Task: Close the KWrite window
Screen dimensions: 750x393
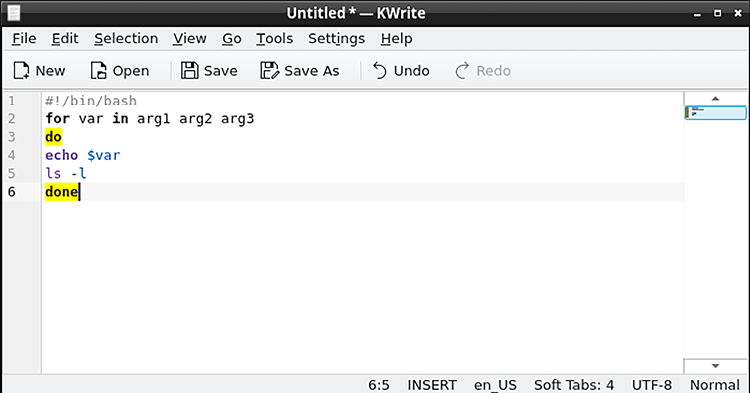Action: pyautogui.click(x=738, y=13)
